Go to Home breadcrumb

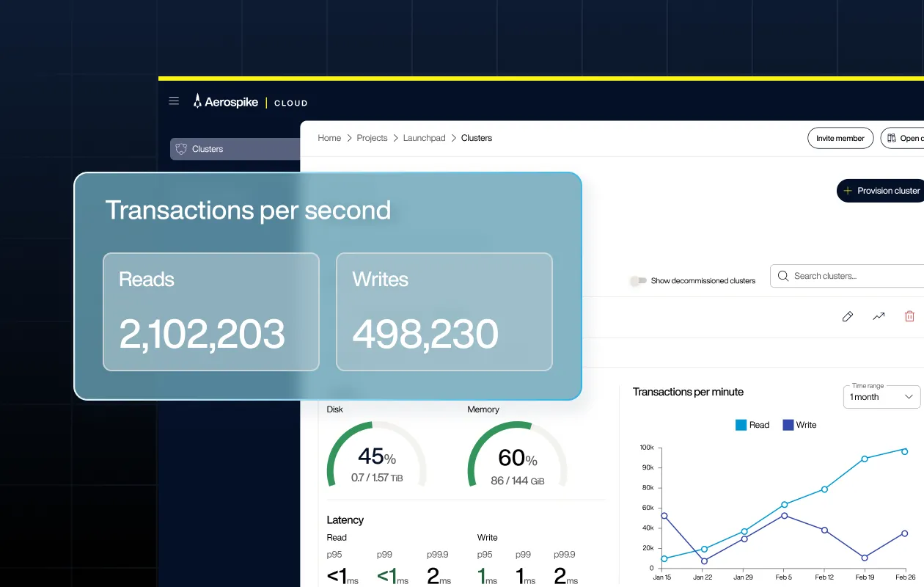click(x=329, y=138)
